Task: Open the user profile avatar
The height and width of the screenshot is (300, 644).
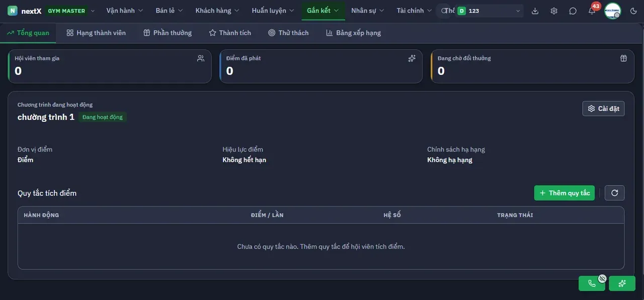Action: (x=613, y=11)
